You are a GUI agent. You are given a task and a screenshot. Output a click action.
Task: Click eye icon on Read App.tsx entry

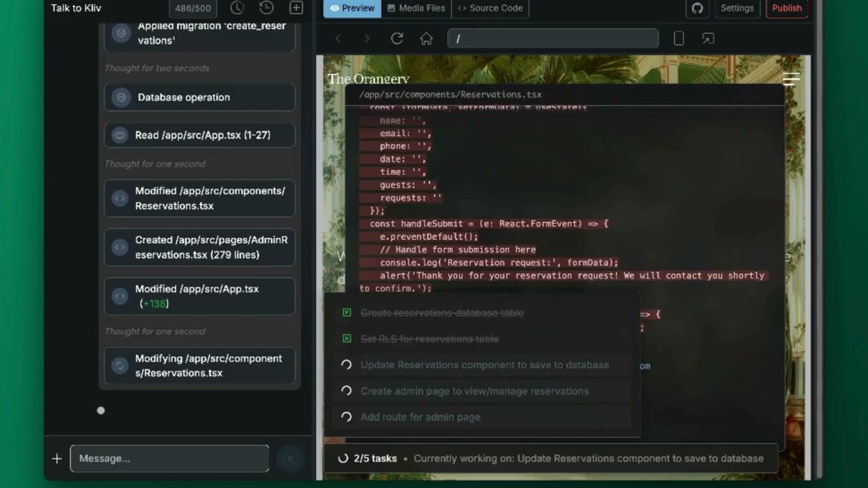coord(120,135)
